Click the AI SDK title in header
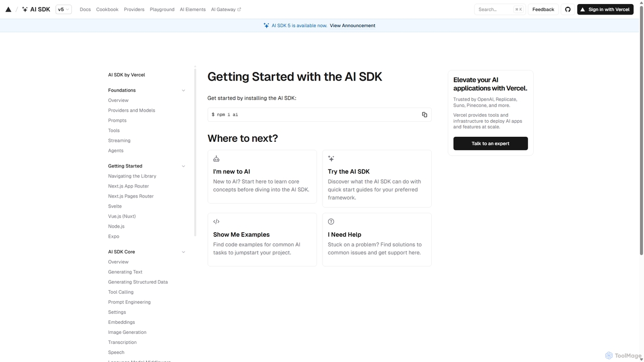 tap(40, 10)
